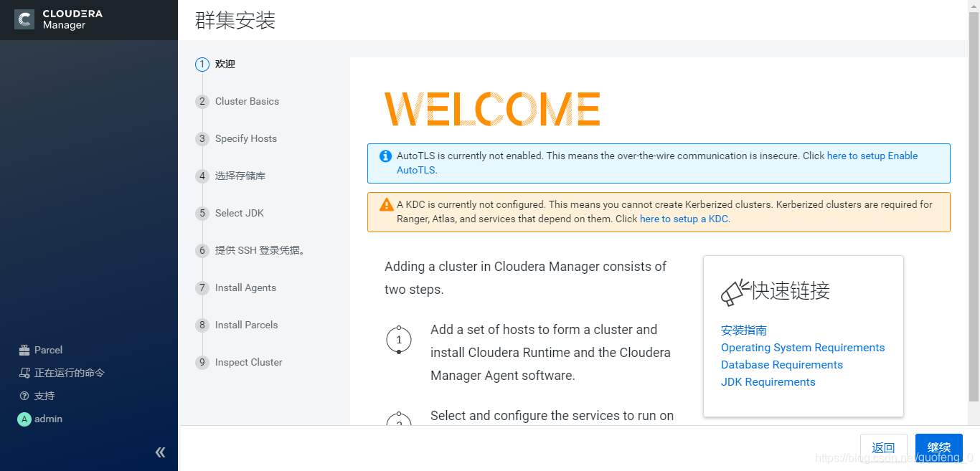Click step number 8 circle in wizard
Image resolution: width=980 pixels, height=471 pixels.
click(x=202, y=325)
